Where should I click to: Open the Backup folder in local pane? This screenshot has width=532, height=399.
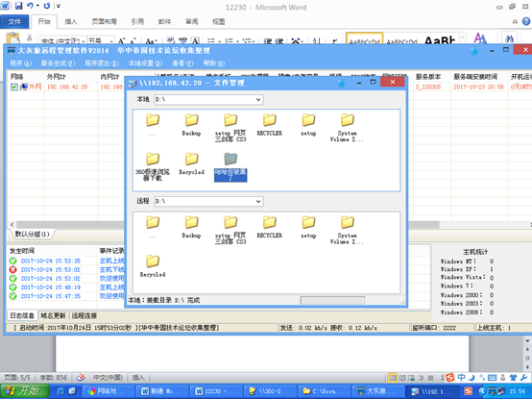coord(191,125)
